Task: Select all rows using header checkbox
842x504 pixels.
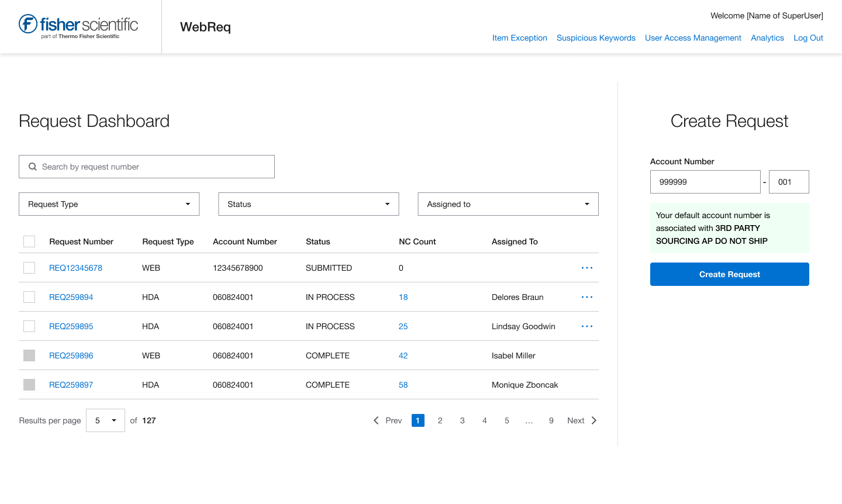Action: click(x=29, y=241)
